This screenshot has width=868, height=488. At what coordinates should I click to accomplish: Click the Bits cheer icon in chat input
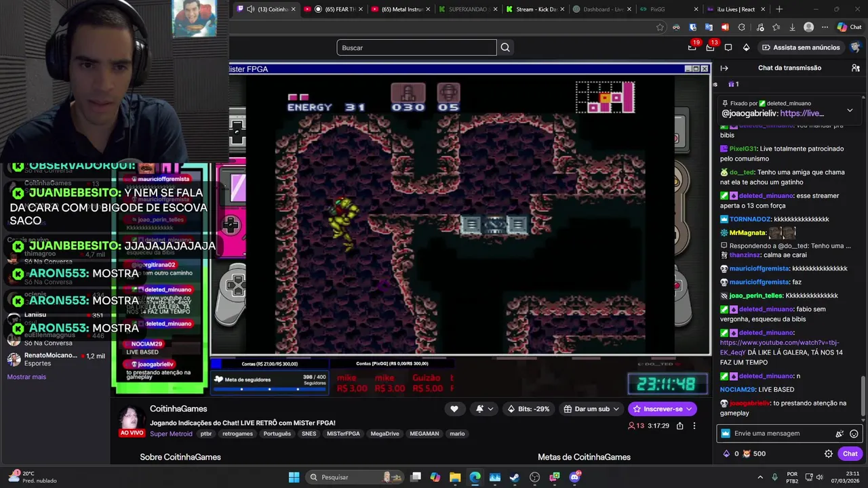pos(840,434)
